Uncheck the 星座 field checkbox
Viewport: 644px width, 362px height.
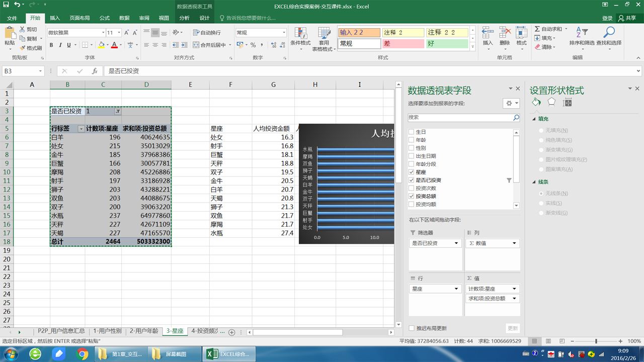point(412,172)
